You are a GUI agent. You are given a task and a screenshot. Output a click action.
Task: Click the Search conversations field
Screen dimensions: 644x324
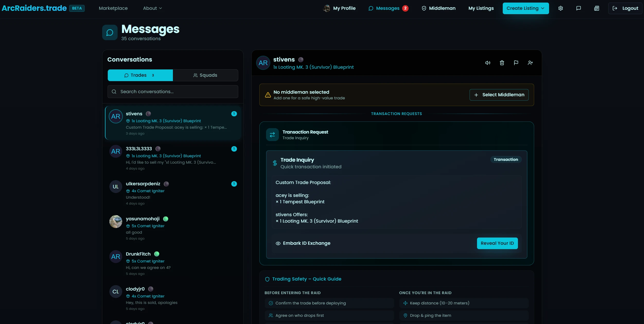pyautogui.click(x=173, y=92)
